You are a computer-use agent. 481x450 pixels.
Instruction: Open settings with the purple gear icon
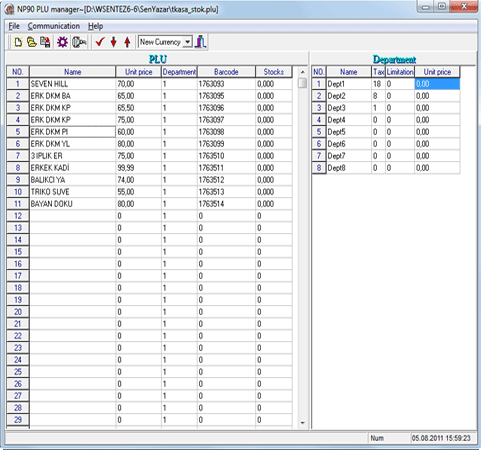(x=62, y=42)
